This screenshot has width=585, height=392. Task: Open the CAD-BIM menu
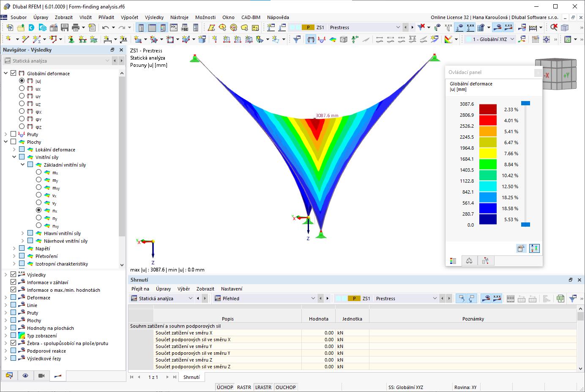pos(251,17)
